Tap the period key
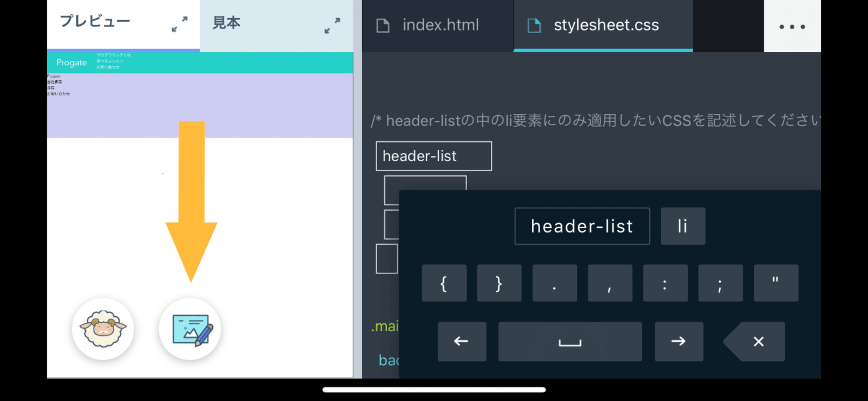The width and height of the screenshot is (868, 401). pyautogui.click(x=554, y=283)
